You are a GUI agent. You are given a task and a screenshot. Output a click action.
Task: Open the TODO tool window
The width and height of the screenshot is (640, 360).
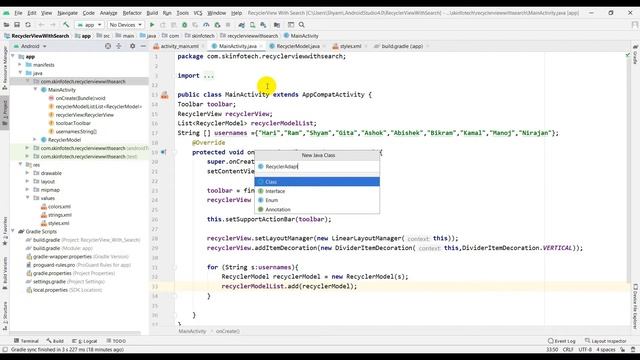coord(116,341)
